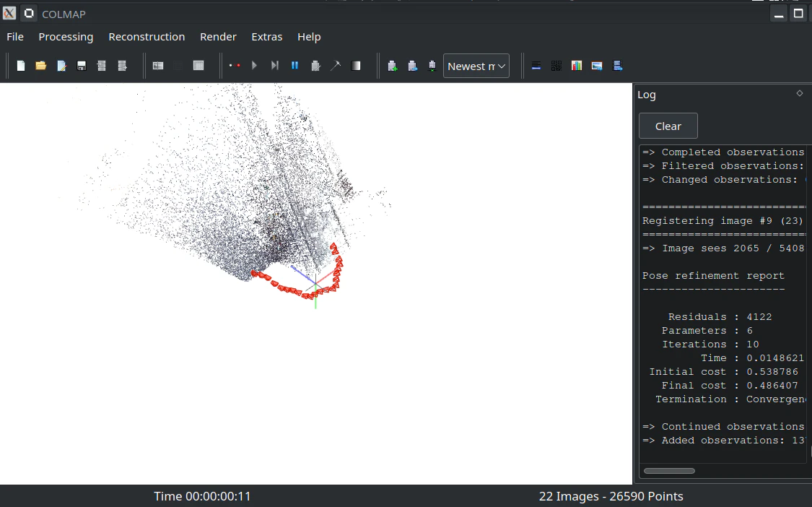Image resolution: width=812 pixels, height=507 pixels.
Task: Open the Help menu
Action: point(309,37)
